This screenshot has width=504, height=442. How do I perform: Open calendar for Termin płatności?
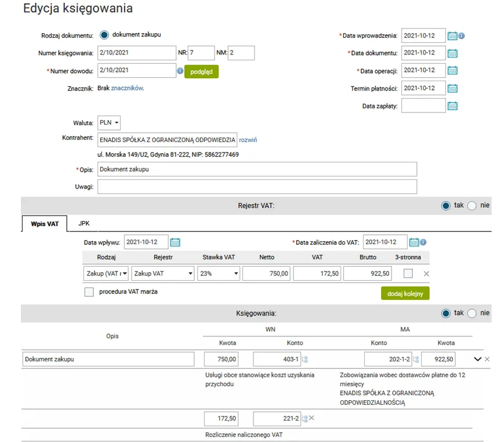452,88
